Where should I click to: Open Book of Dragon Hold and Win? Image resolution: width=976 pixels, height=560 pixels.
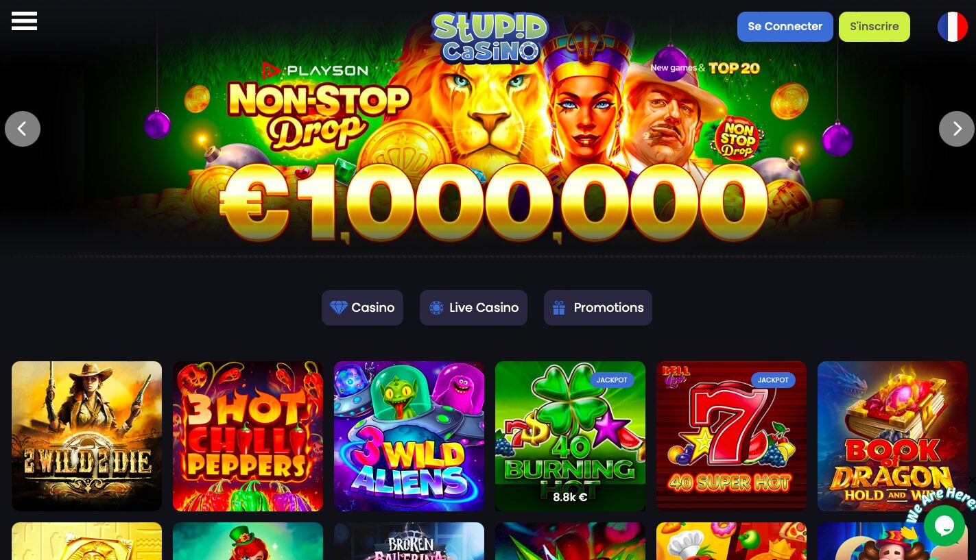click(x=892, y=436)
